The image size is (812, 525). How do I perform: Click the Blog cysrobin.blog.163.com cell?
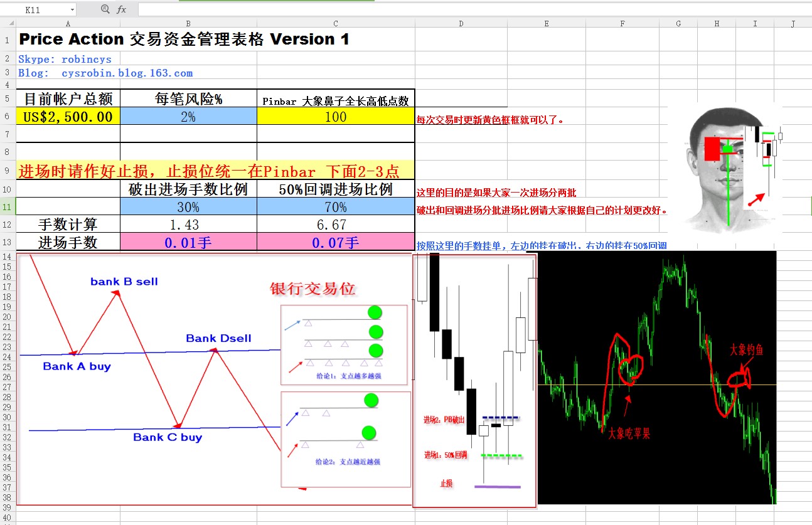[105, 73]
